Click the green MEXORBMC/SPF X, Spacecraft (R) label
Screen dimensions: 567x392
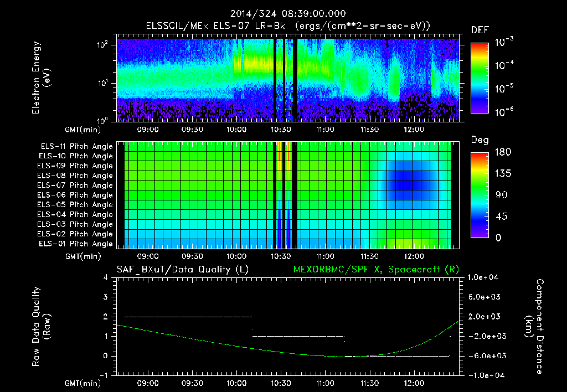tap(376, 270)
